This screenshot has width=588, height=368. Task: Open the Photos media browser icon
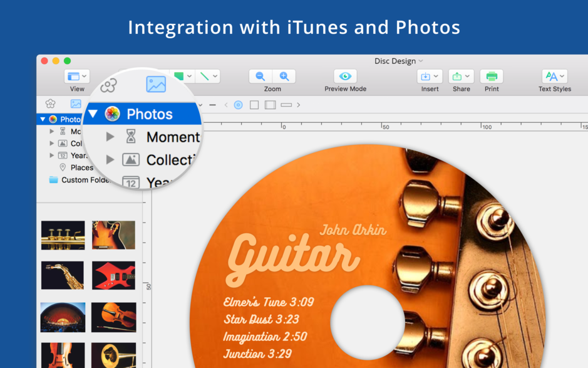pyautogui.click(x=155, y=83)
